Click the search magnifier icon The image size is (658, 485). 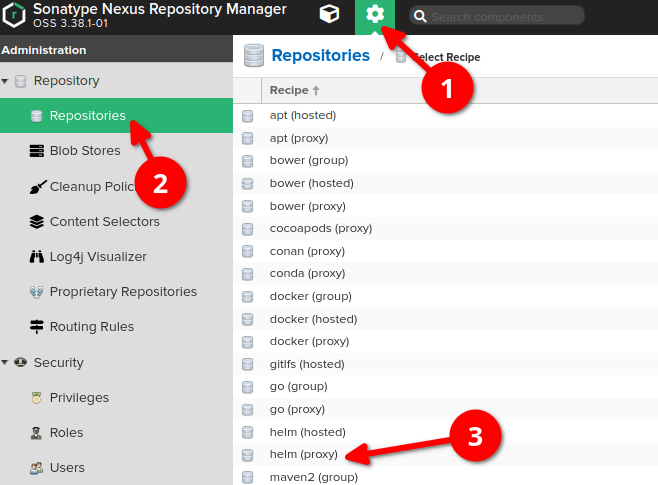420,16
